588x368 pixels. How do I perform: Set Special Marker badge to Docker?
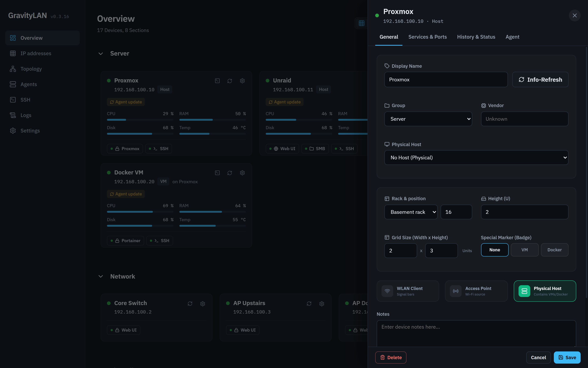(555, 250)
